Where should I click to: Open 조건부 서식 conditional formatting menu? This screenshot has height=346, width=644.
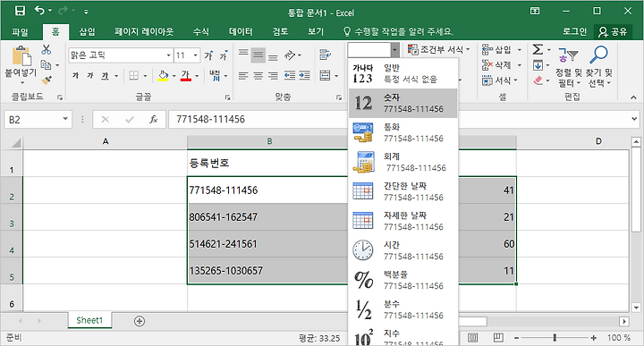click(439, 50)
